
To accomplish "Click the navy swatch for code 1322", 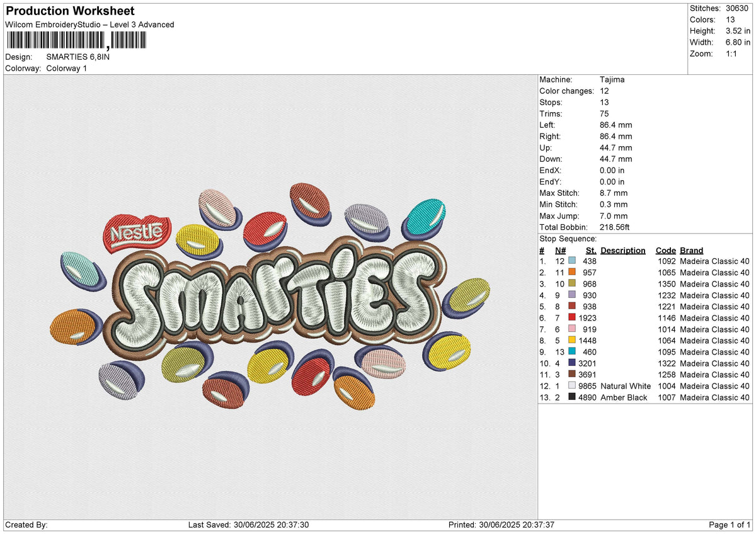I will pyautogui.click(x=572, y=363).
